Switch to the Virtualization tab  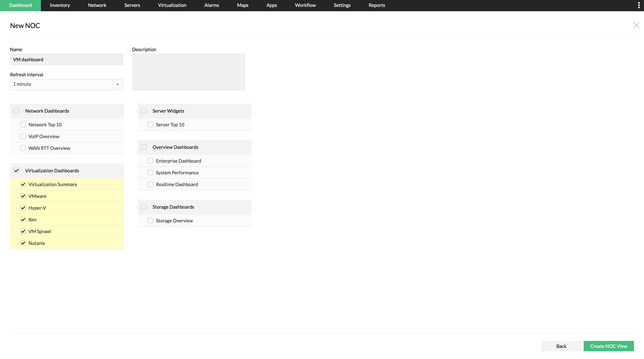click(x=172, y=5)
